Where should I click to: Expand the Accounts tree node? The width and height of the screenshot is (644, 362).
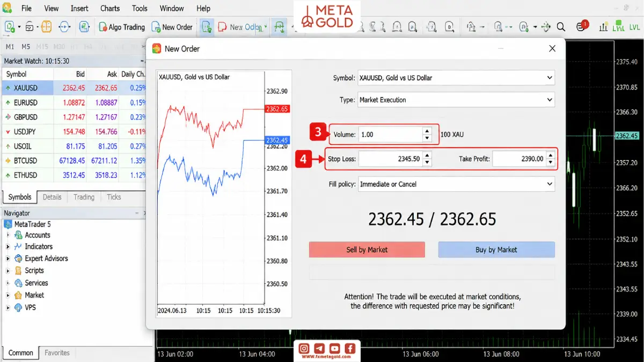tap(8, 235)
